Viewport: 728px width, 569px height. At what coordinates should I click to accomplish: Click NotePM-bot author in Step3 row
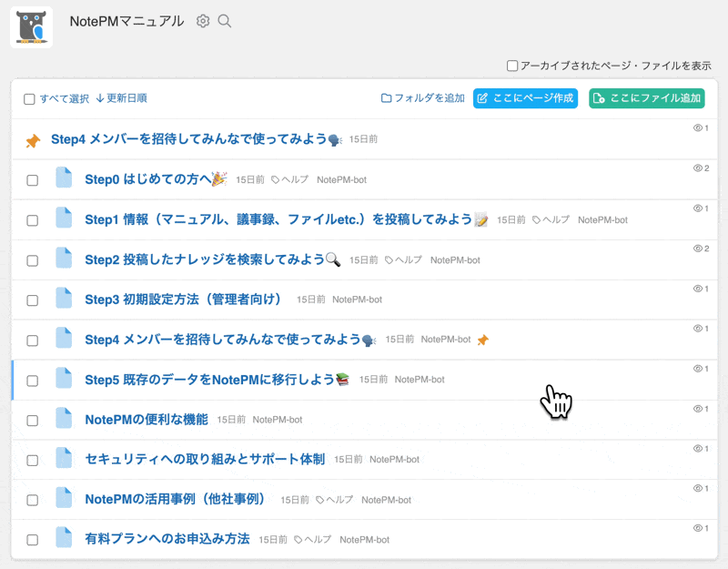click(357, 300)
